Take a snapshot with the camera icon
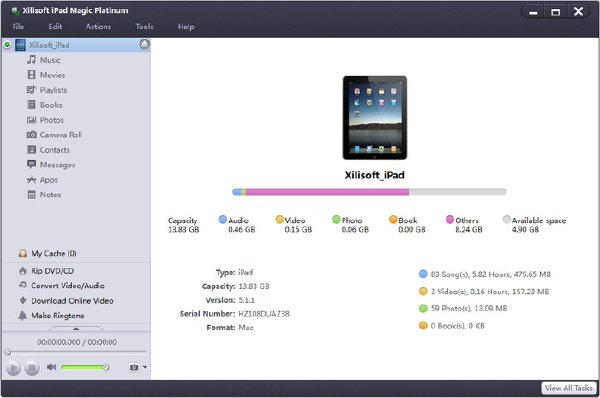Viewport: 600px width, 398px height. 134,367
